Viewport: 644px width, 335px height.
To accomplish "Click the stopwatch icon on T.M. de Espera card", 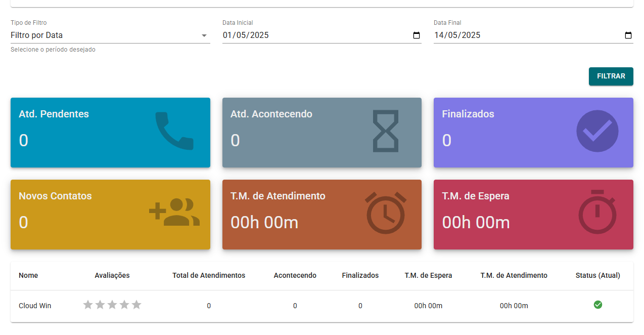I will click(x=597, y=214).
